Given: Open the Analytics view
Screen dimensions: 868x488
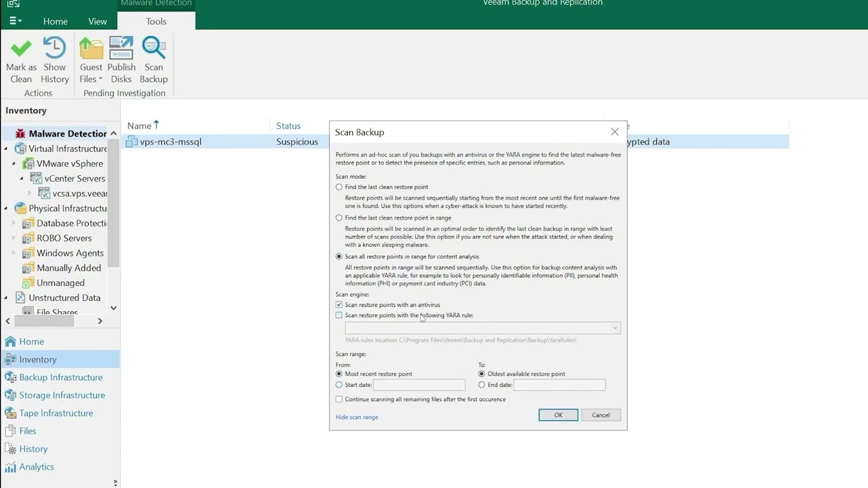Looking at the screenshot, I should [x=60, y=466].
